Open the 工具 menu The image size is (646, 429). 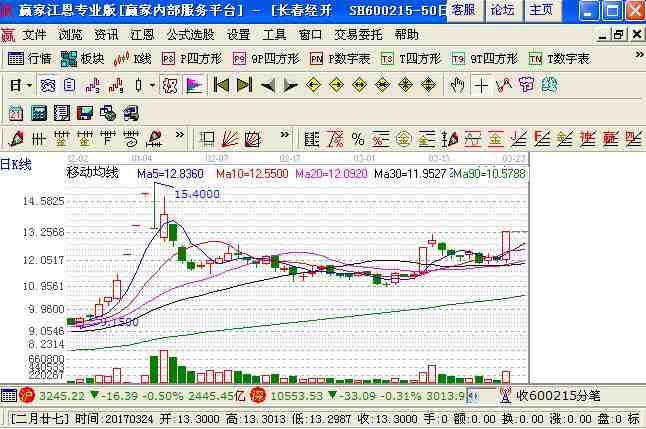[x=274, y=35]
